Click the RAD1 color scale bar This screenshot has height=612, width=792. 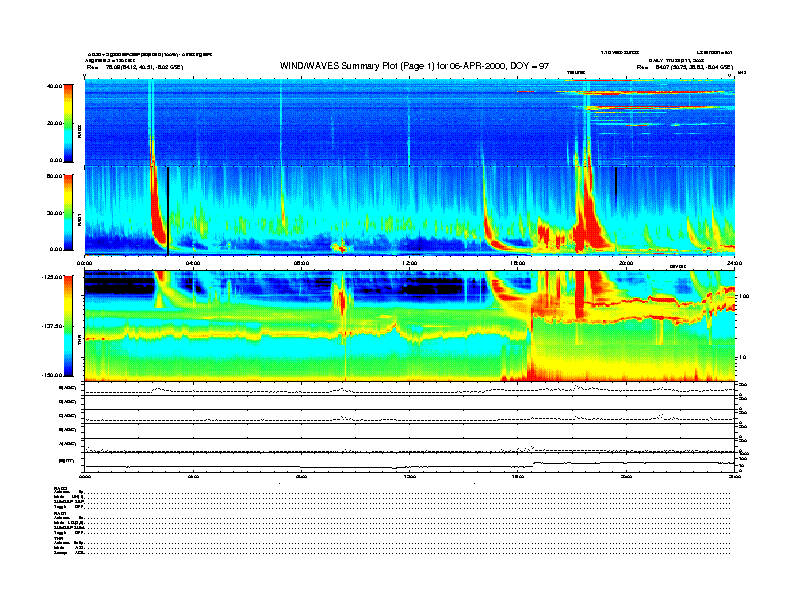tap(68, 212)
